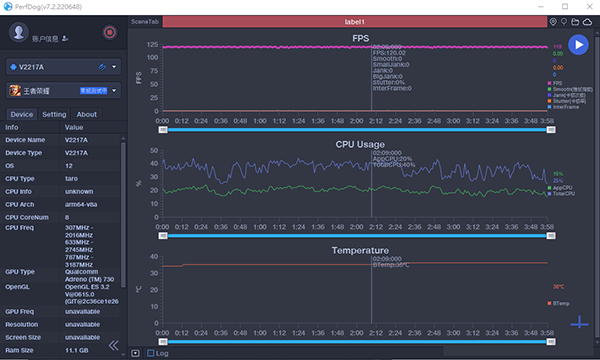
Task: Select the Device Name row
Action: pyautogui.click(x=60, y=140)
